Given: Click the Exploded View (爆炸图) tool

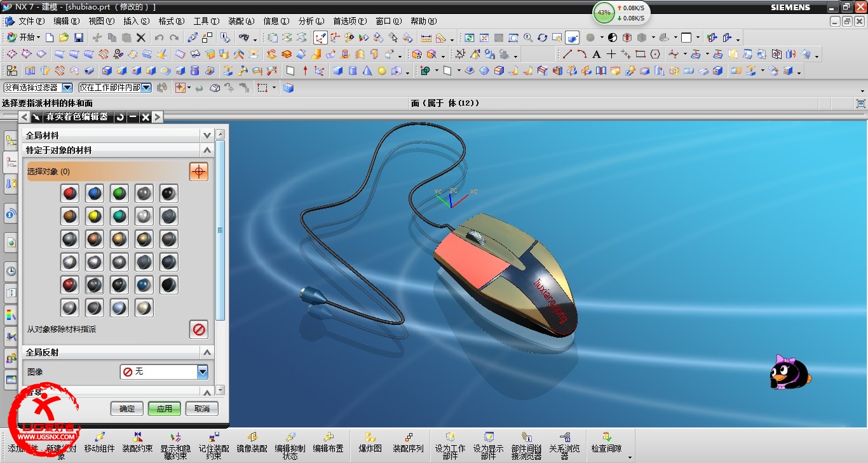Looking at the screenshot, I should [370, 443].
